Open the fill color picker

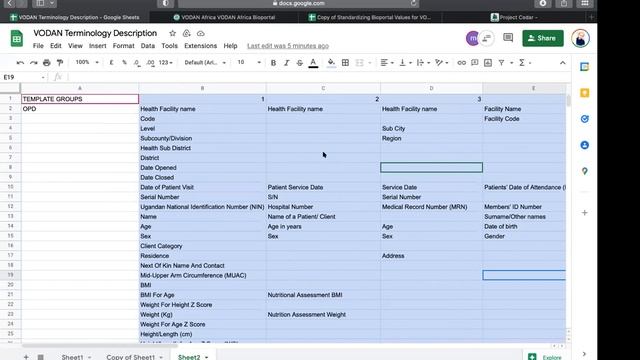331,63
